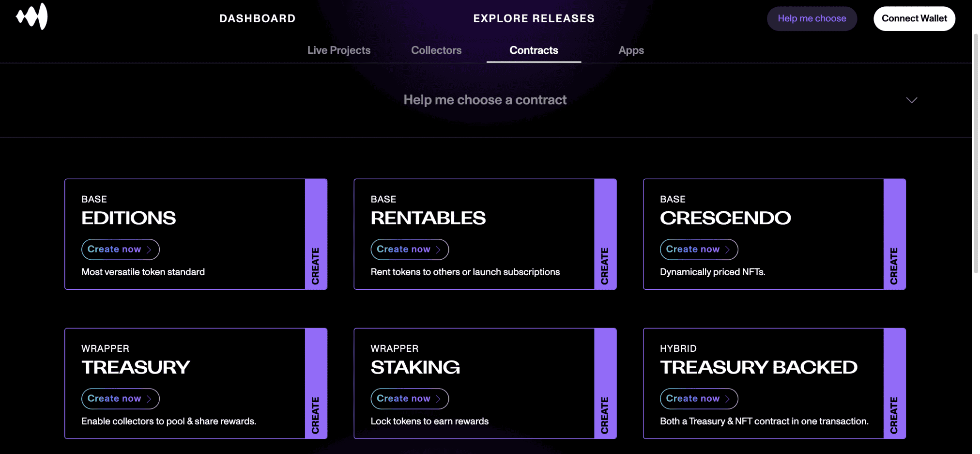Switch to the Live Projects tab
980x454 pixels.
click(338, 50)
